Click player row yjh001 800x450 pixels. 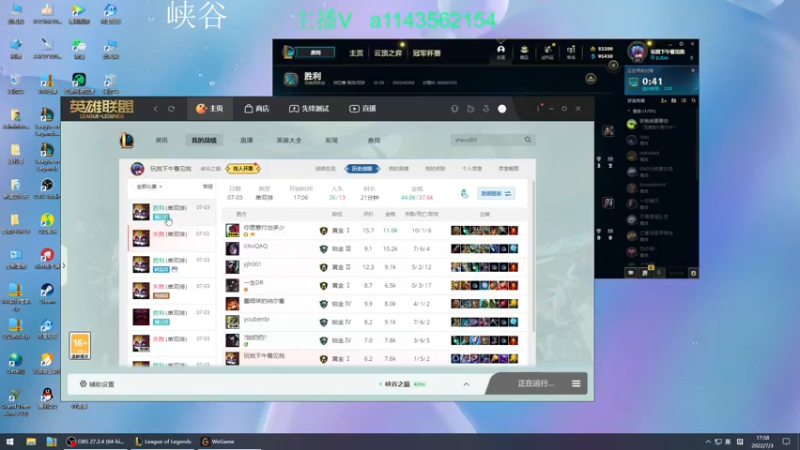[x=375, y=267]
